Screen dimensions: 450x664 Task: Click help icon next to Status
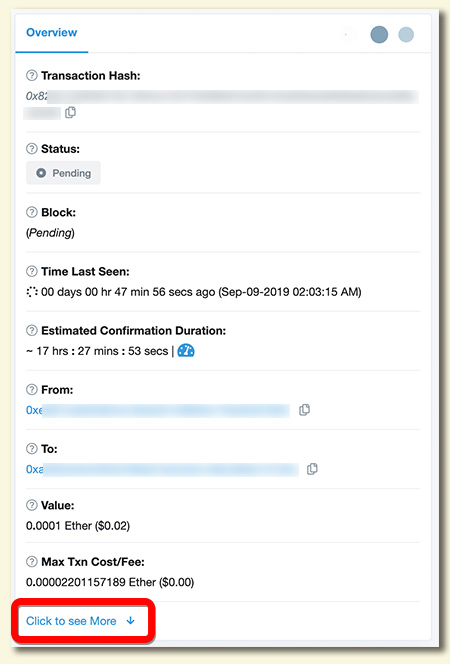click(32, 149)
